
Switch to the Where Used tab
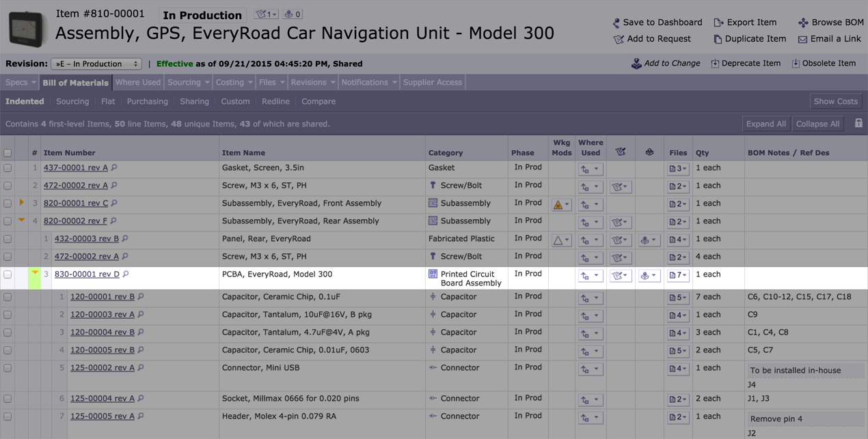pyautogui.click(x=138, y=82)
